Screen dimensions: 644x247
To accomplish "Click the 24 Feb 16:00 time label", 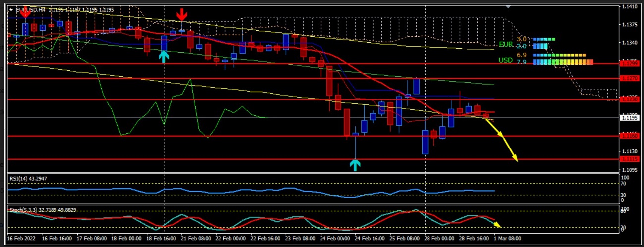I will pyautogui.click(x=370, y=238).
